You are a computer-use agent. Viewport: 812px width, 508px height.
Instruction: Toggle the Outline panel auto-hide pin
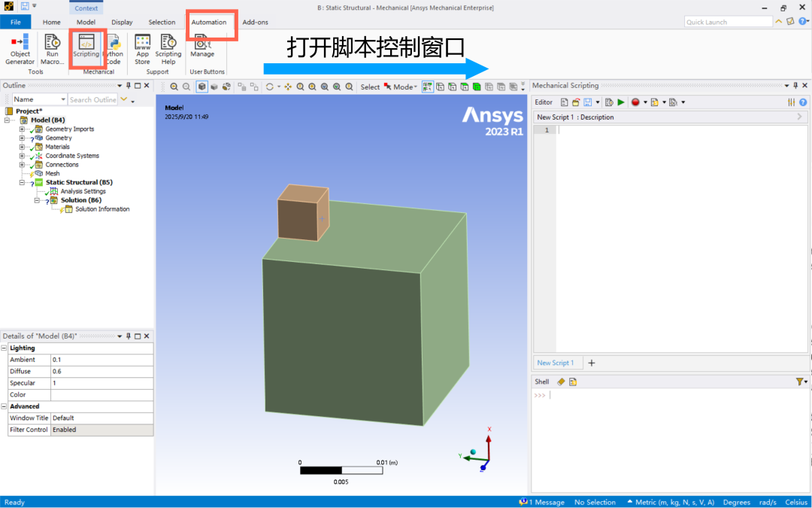(129, 86)
